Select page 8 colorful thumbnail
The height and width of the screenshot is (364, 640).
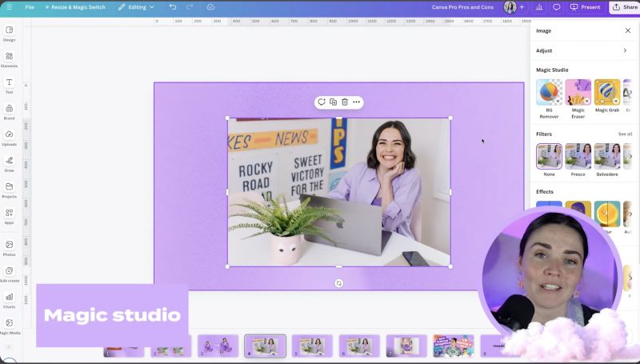click(454, 346)
